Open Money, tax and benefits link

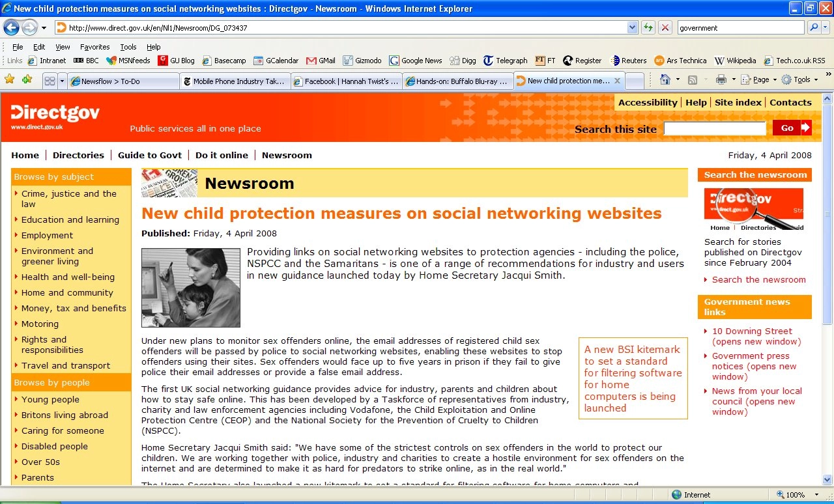(x=74, y=308)
